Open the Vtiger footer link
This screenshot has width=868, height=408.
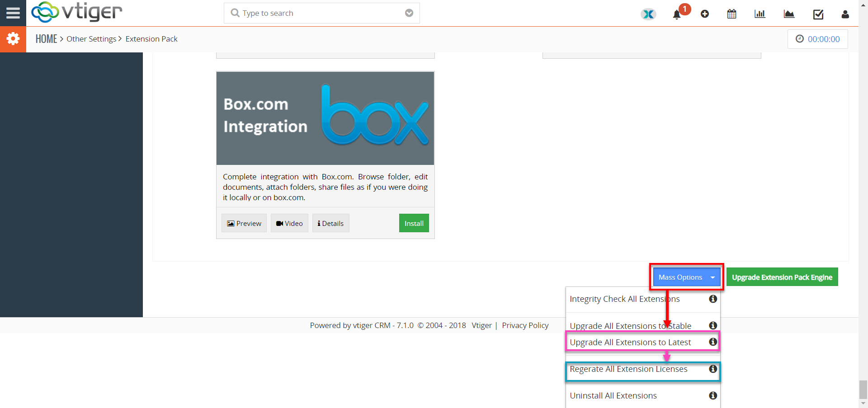(481, 325)
